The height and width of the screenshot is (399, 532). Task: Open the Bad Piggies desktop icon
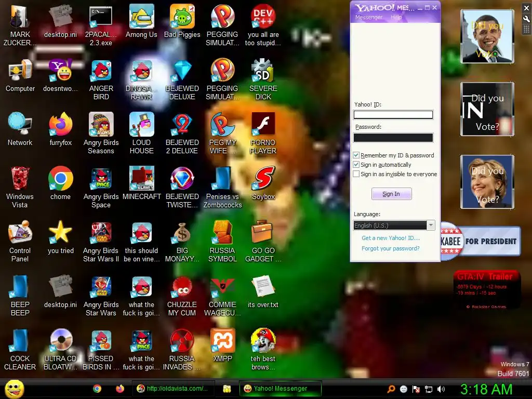[182, 21]
